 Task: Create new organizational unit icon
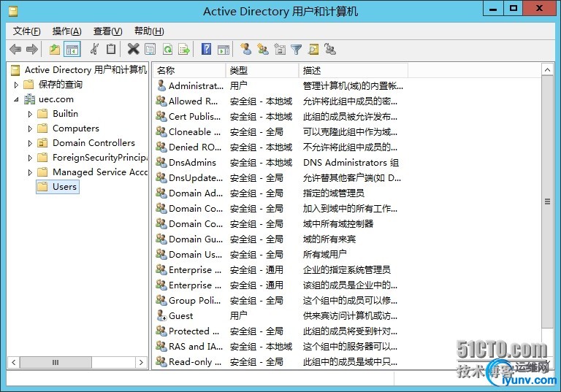tap(280, 49)
